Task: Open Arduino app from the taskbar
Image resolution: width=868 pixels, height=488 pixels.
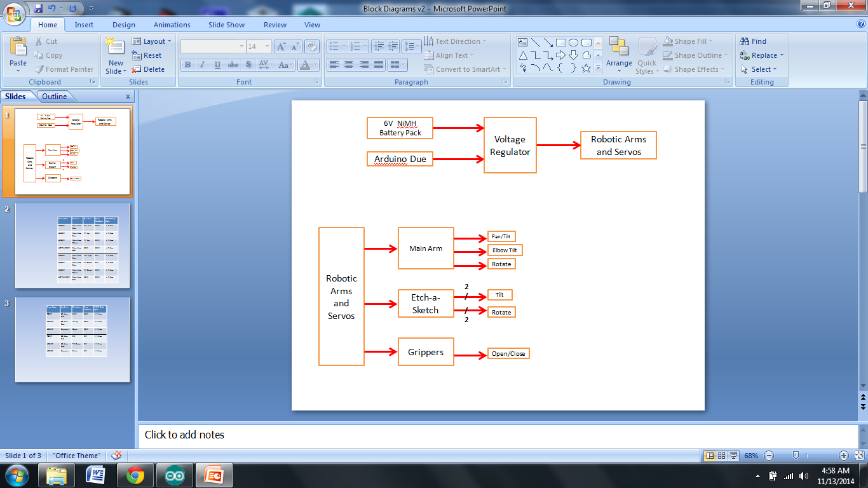Action: [x=174, y=475]
